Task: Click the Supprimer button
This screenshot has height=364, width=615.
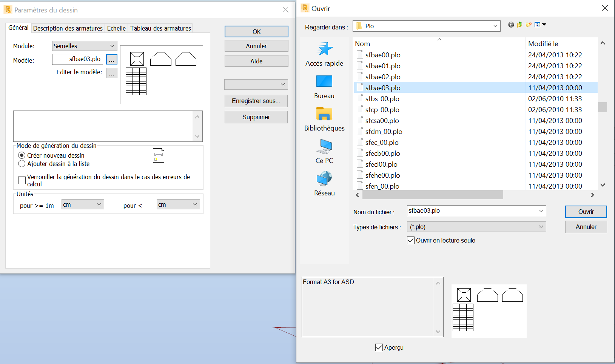Action: [x=256, y=117]
